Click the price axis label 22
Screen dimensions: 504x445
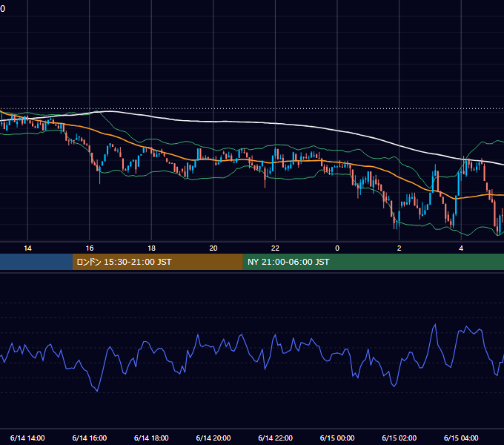275,248
